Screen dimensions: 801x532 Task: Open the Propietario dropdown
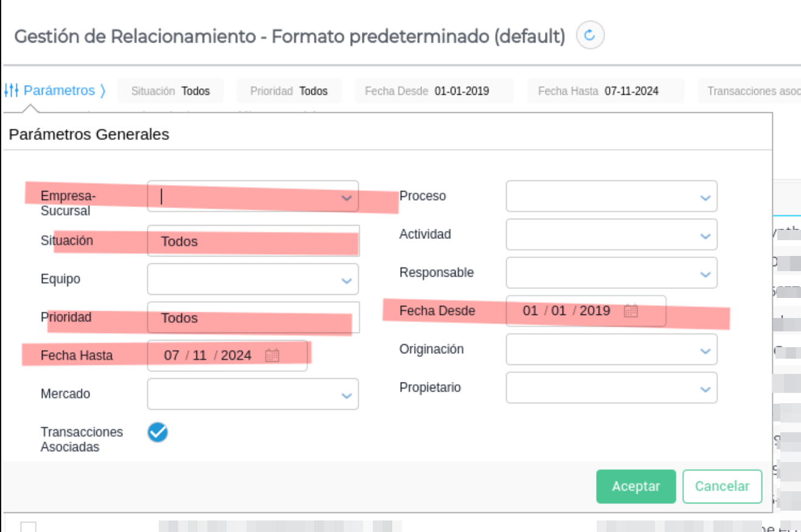pos(705,389)
